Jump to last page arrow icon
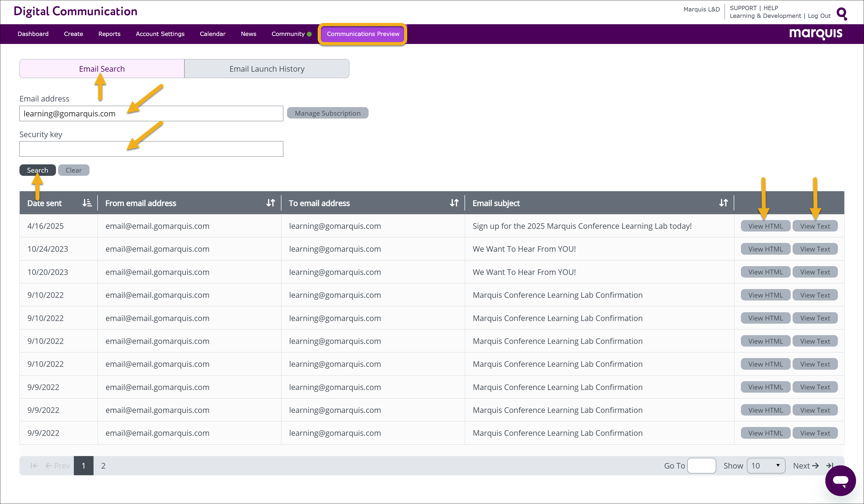Image resolution: width=864 pixels, height=504 pixels. [x=830, y=466]
